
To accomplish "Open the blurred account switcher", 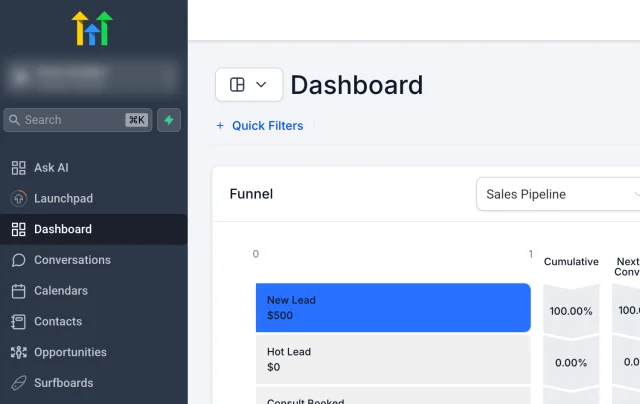I will (92, 76).
